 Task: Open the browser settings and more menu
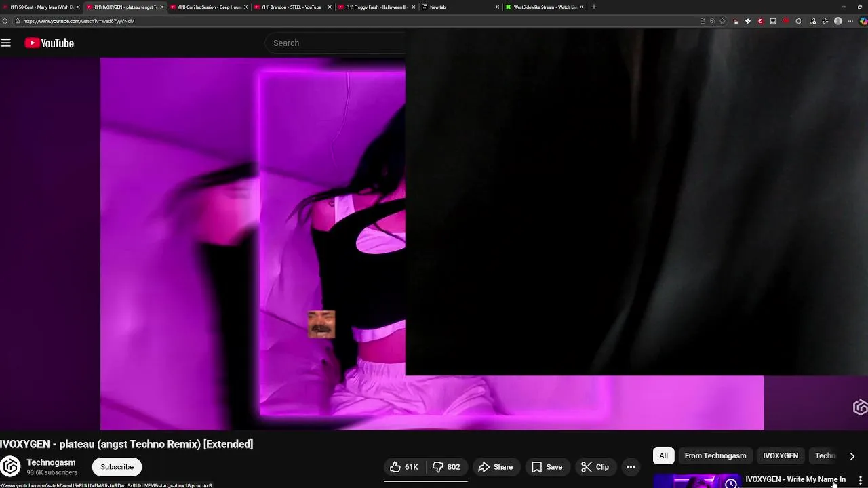(851, 21)
